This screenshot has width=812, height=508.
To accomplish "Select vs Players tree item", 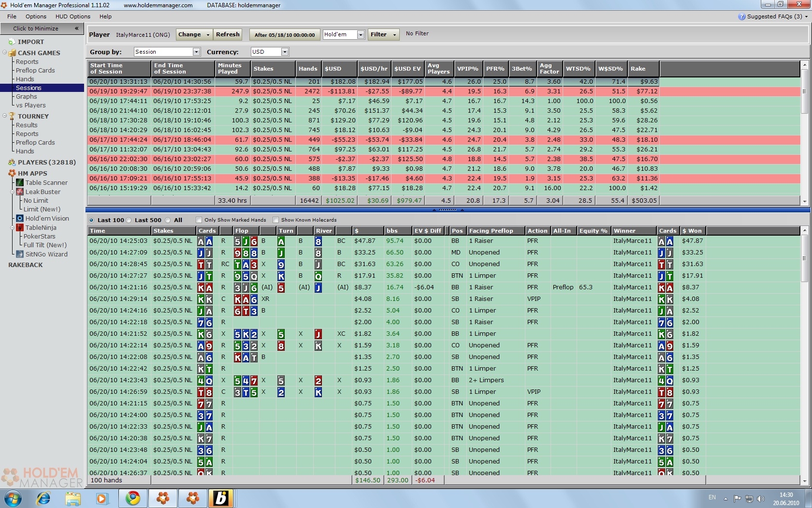I will [x=31, y=105].
